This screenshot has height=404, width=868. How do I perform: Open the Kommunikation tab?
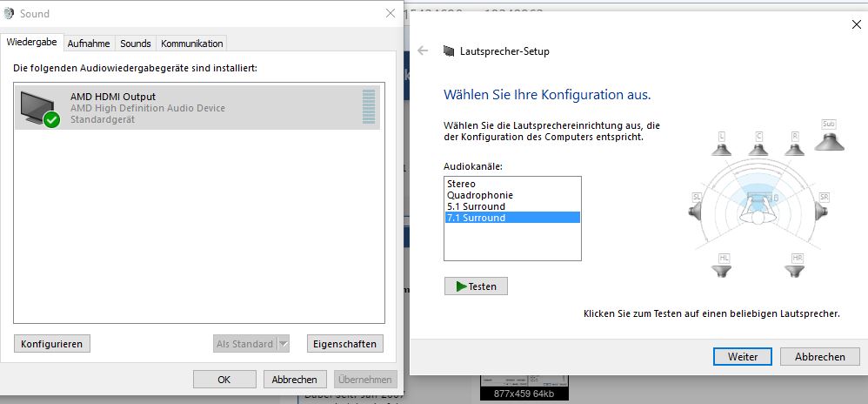tap(192, 44)
